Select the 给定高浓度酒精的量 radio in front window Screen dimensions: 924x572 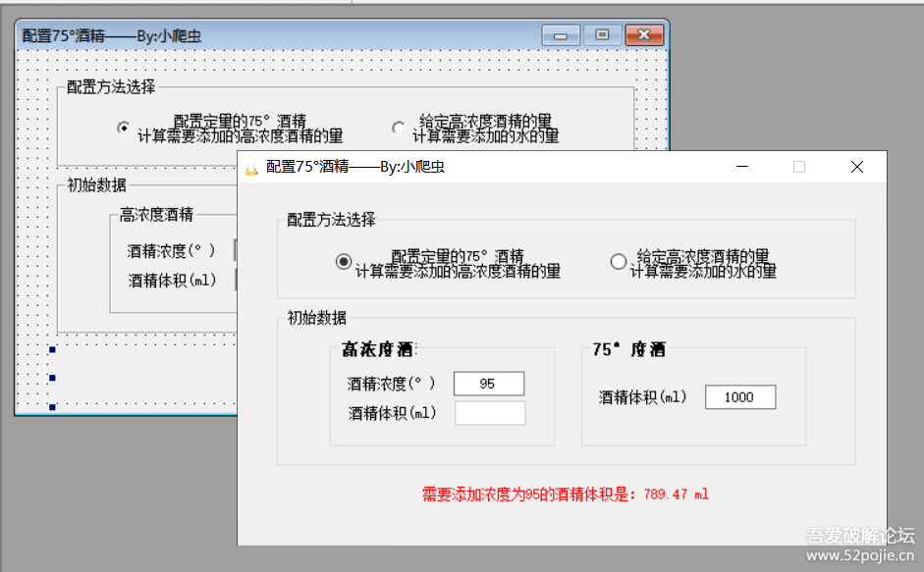click(x=619, y=262)
